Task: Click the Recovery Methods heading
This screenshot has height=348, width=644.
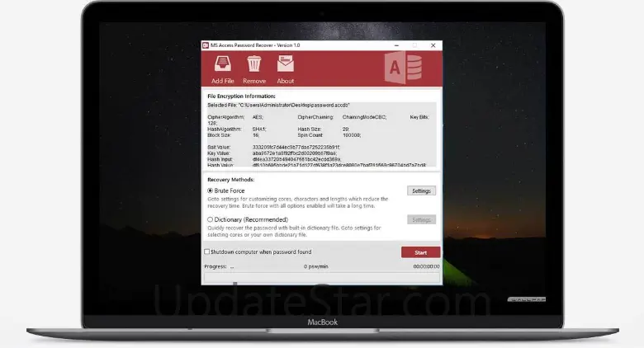Action: (231, 179)
